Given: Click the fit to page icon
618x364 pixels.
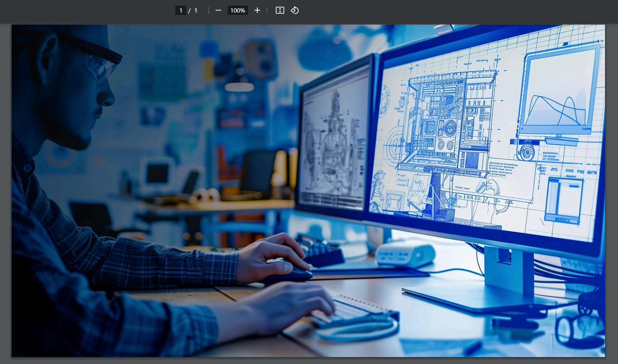Looking at the screenshot, I should tap(280, 10).
